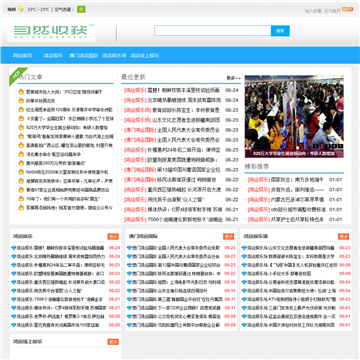360x360 pixels.
Task: Open the 网站首页 navigation tab
Action: [x=23, y=56]
